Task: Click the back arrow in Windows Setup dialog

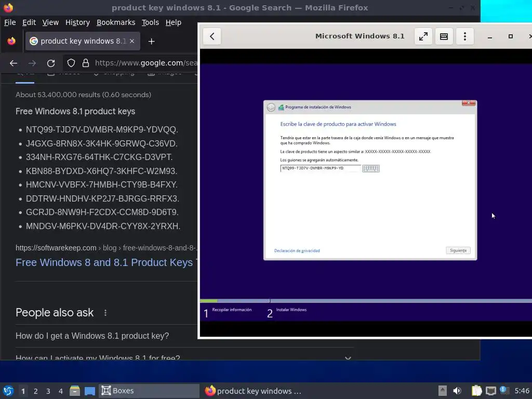Action: pyautogui.click(x=271, y=107)
